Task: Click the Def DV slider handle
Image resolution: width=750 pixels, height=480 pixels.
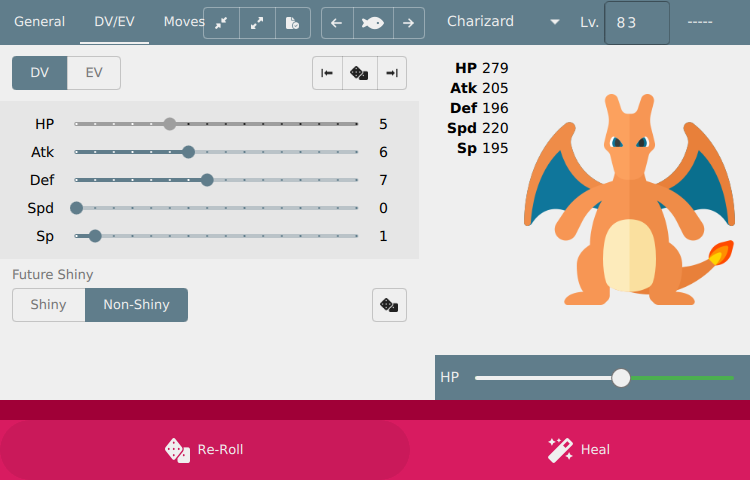Action: pyautogui.click(x=207, y=180)
